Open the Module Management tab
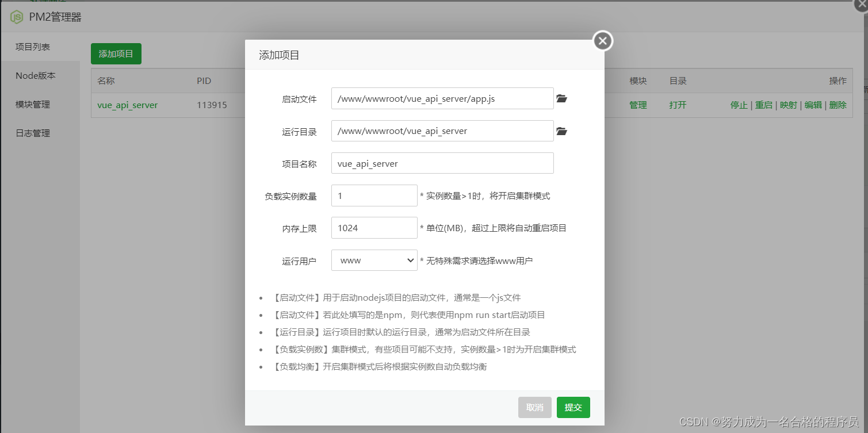This screenshot has width=868, height=433. click(33, 104)
